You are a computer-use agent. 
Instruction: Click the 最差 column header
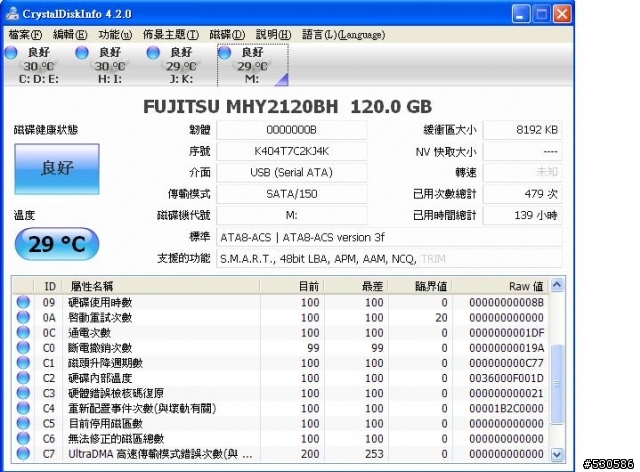pos(356,286)
